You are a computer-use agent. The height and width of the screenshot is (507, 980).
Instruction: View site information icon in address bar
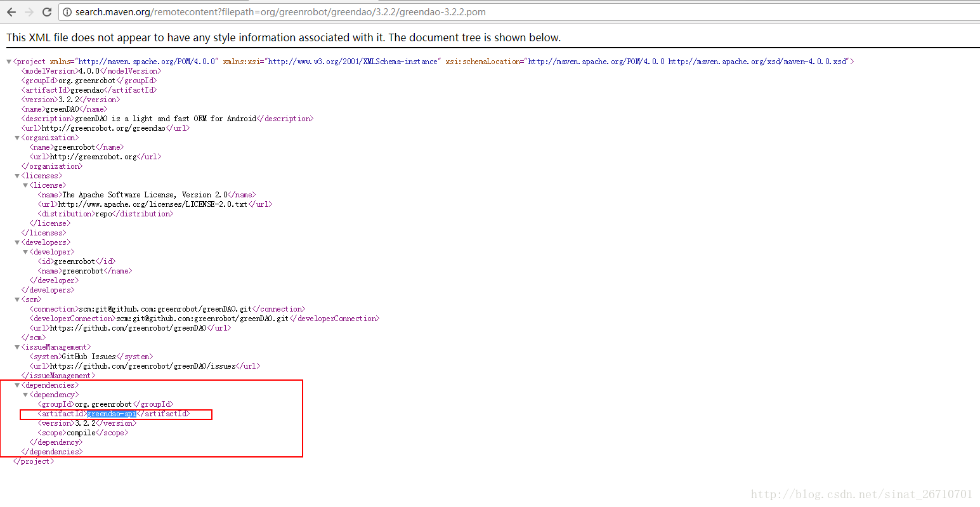pos(67,12)
